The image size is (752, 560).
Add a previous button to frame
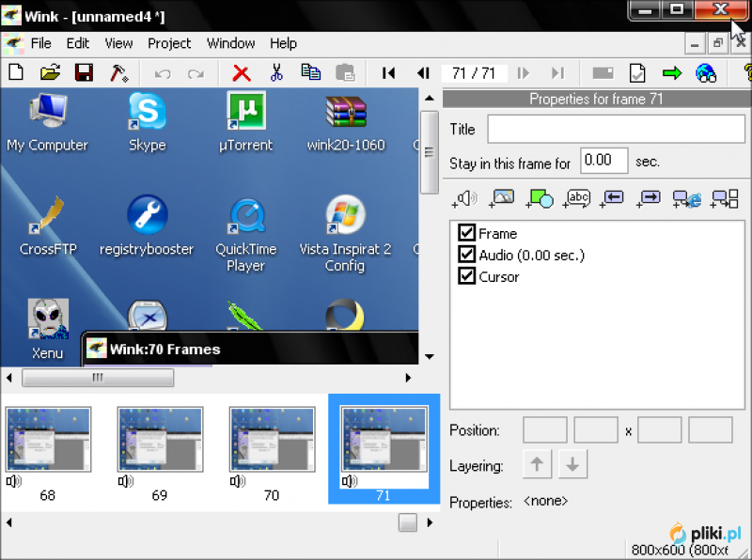pos(613,198)
